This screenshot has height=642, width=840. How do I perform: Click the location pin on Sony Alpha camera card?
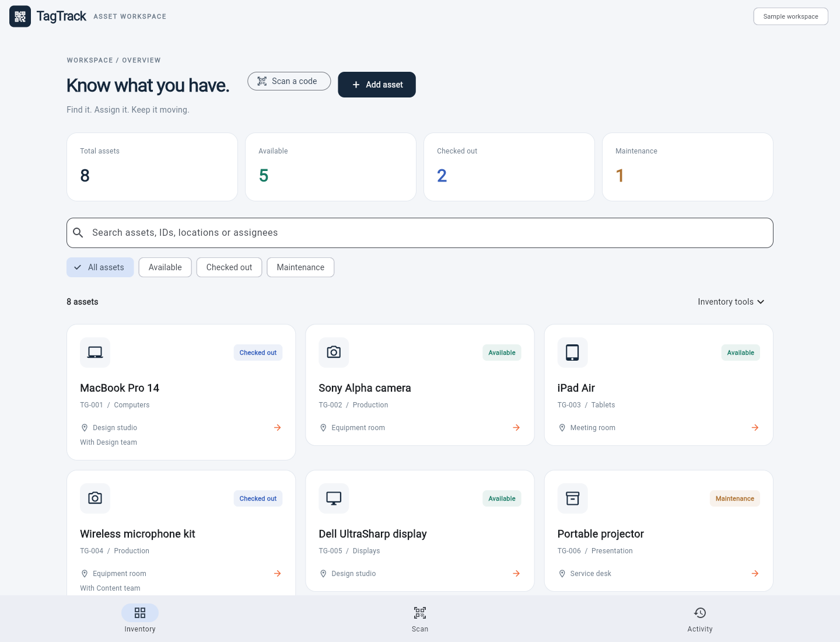point(323,428)
